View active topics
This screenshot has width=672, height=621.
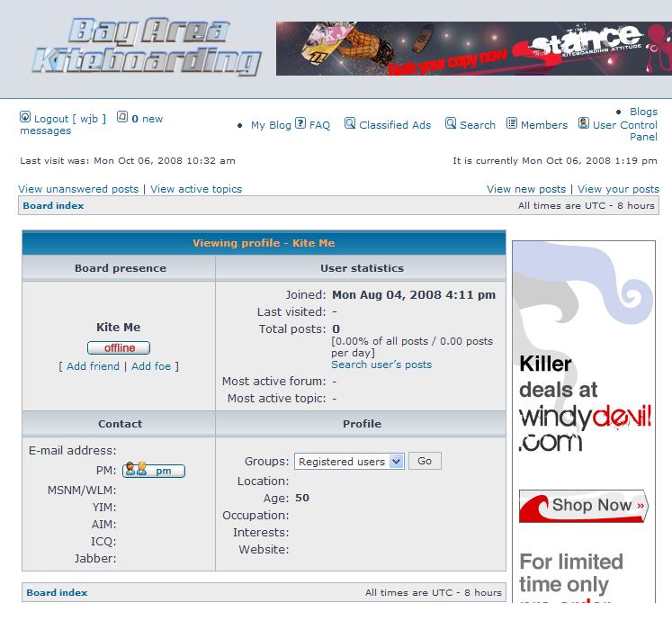click(196, 189)
